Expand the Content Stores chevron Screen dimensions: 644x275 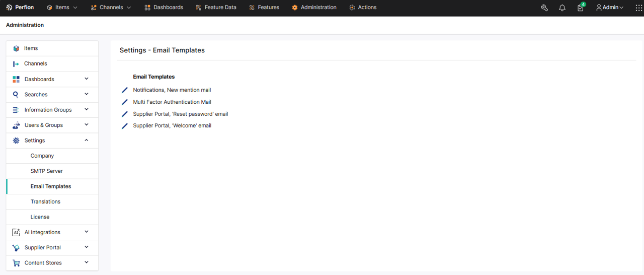click(87, 262)
